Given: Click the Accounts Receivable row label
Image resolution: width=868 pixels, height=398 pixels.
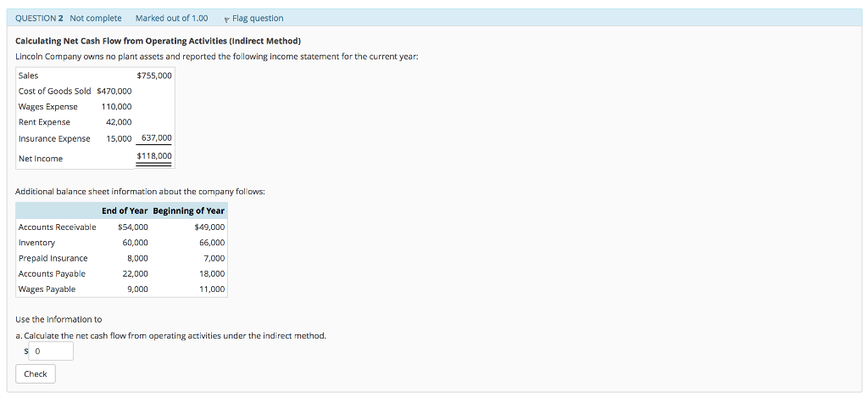Looking at the screenshot, I should pyautogui.click(x=57, y=227).
